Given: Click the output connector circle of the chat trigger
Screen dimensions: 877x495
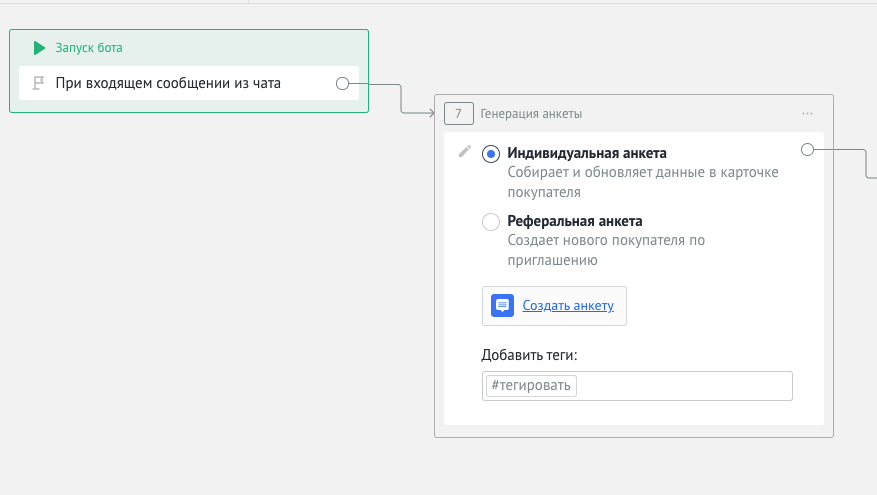Looking at the screenshot, I should click(342, 84).
